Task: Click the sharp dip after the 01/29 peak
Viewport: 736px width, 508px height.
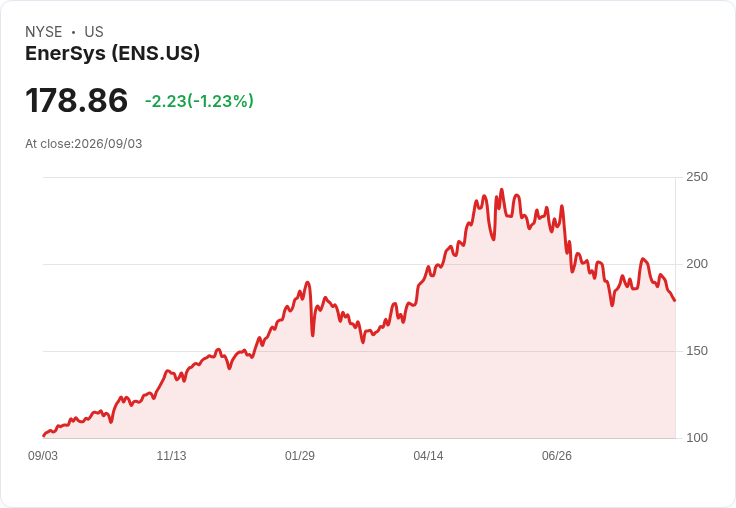Action: [x=313, y=335]
